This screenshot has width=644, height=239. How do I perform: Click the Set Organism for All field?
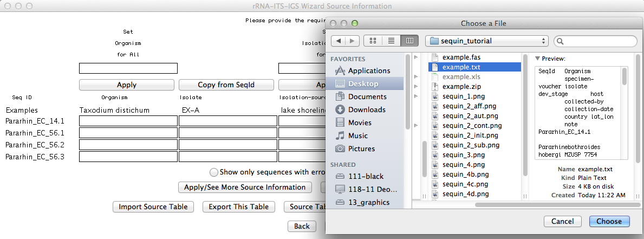pyautogui.click(x=128, y=68)
